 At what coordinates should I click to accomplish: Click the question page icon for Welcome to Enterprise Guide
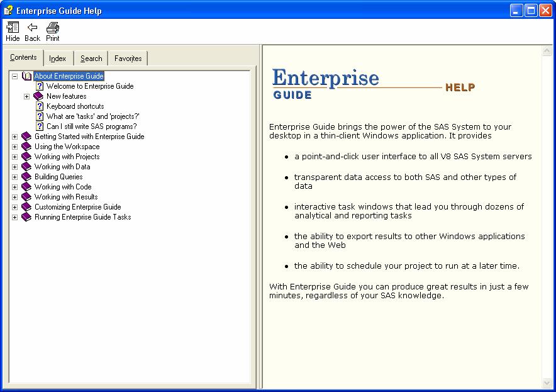tap(40, 86)
